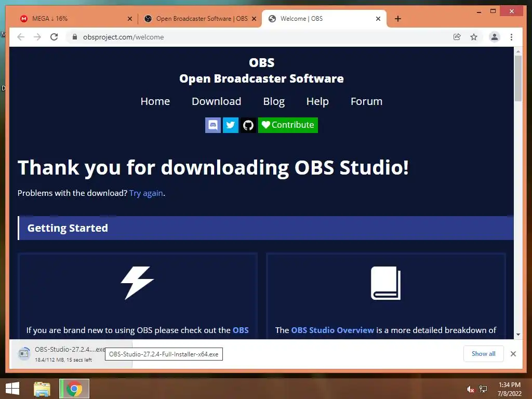Click the lightning bolt quickstart icon
The image size is (532, 399).
point(137,283)
